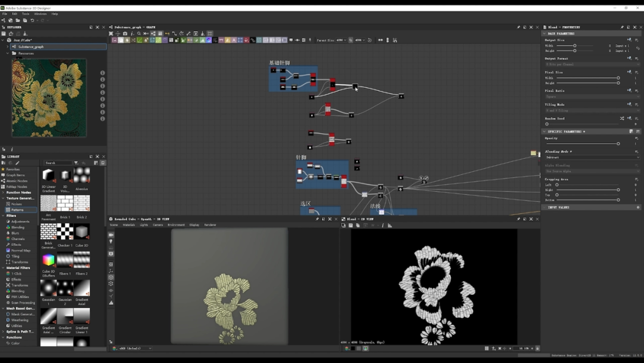
Task: Click the Library filter funnel icon
Action: click(76, 163)
